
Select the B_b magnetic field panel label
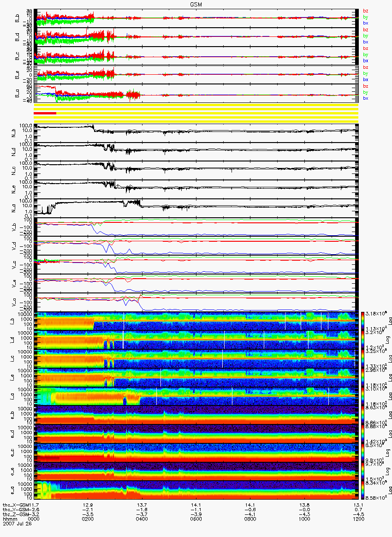(17, 18)
